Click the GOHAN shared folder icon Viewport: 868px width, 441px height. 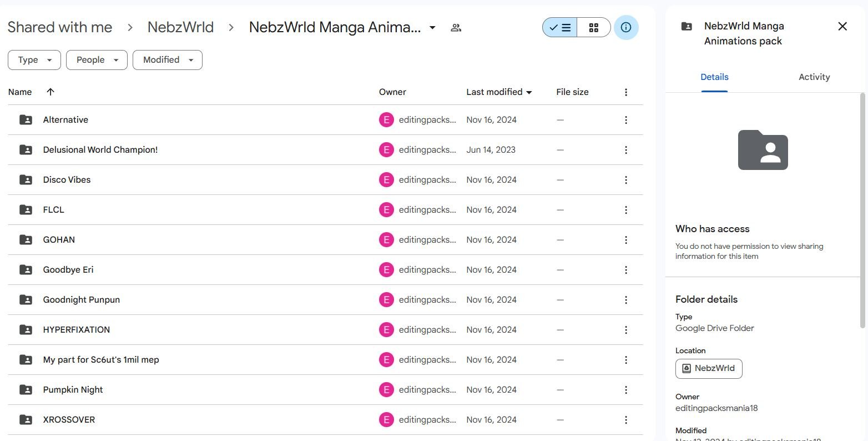point(26,239)
